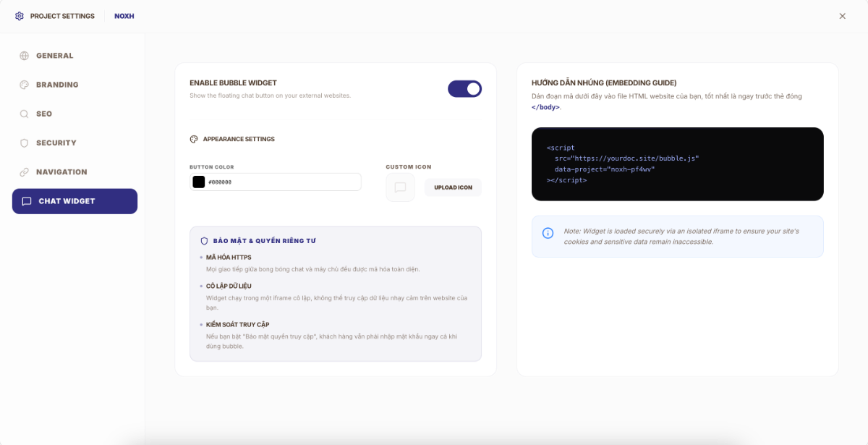The height and width of the screenshot is (445, 868).
Task: Switch to the SEO tab
Action: (75, 114)
